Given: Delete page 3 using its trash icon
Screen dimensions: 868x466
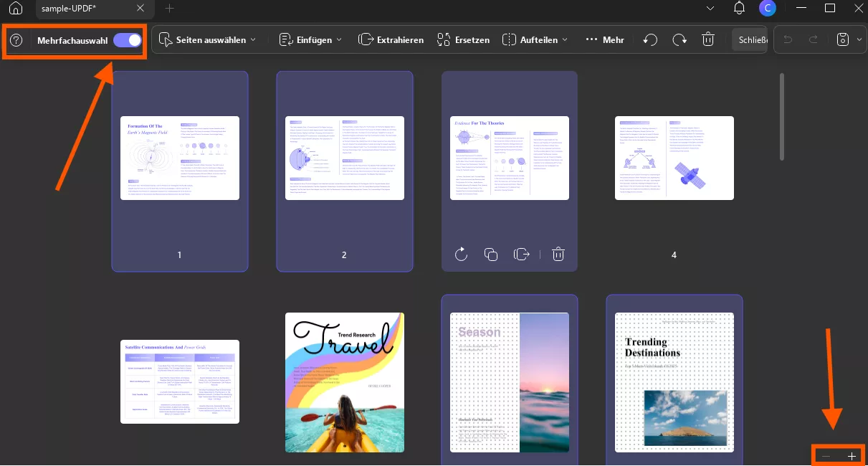Looking at the screenshot, I should point(558,255).
